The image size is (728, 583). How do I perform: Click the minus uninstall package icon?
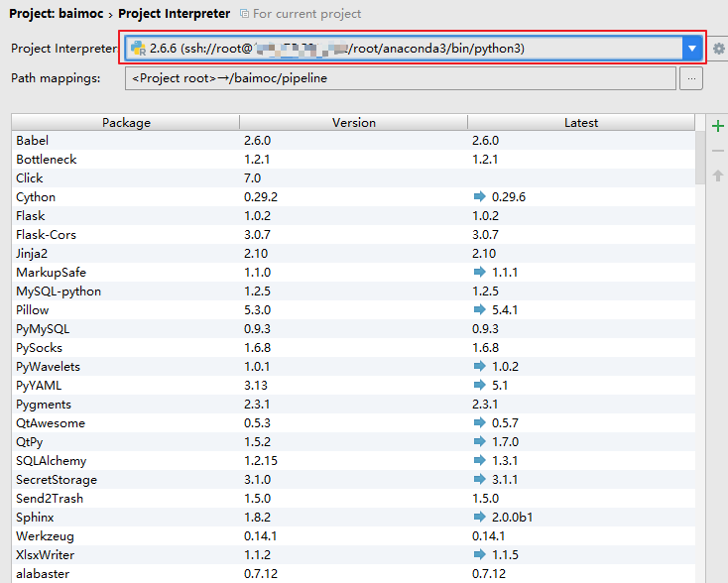[718, 151]
